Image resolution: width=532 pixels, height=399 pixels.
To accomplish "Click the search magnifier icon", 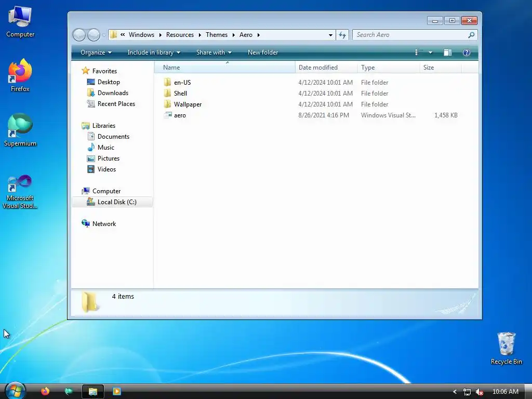I will pos(471,35).
